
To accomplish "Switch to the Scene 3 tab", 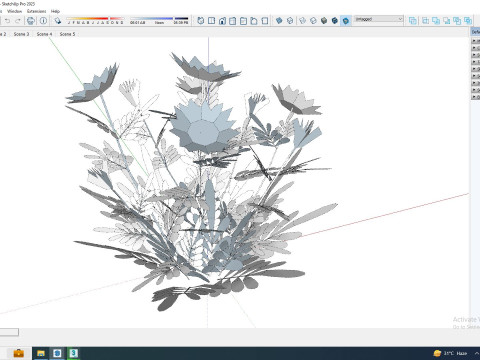I will tap(21, 34).
